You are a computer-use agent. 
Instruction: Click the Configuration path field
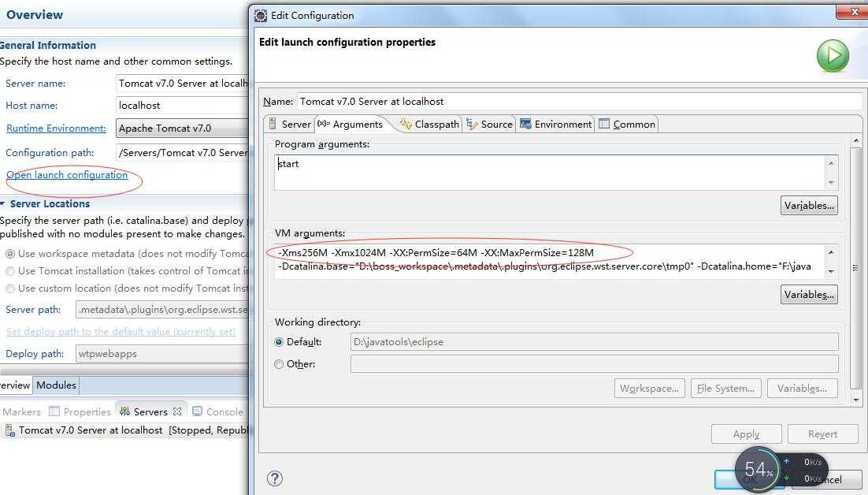click(183, 153)
